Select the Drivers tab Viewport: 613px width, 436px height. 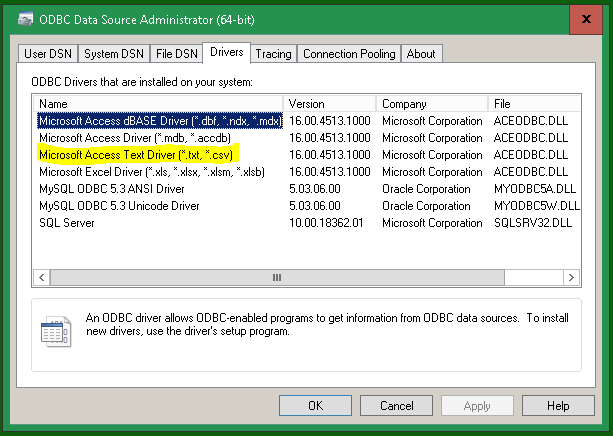point(227,52)
